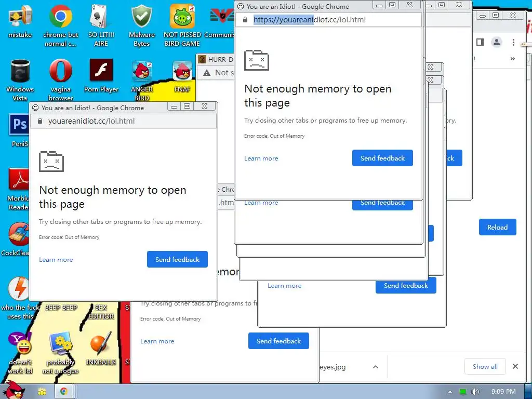532x399 pixels.
Task: Expand the eyes.jpg download options arrow
Action: pos(376,367)
